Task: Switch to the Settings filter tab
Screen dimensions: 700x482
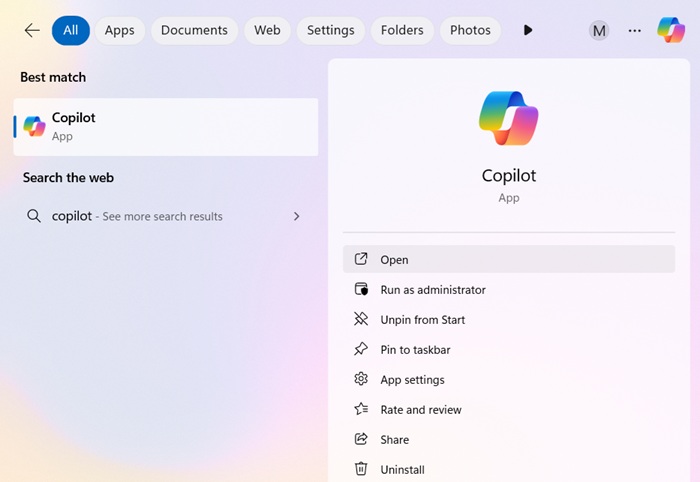Action: (x=330, y=30)
